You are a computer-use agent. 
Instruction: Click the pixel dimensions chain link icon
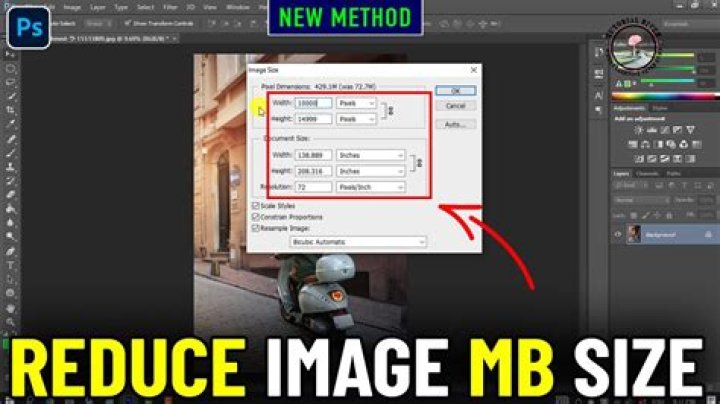click(389, 110)
